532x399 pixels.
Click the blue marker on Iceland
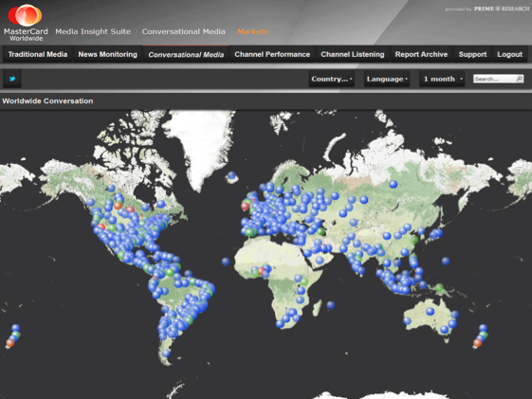[x=231, y=175]
